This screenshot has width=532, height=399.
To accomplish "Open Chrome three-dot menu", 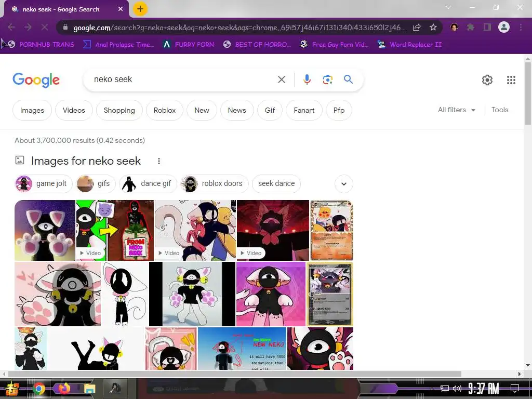I will [x=521, y=27].
